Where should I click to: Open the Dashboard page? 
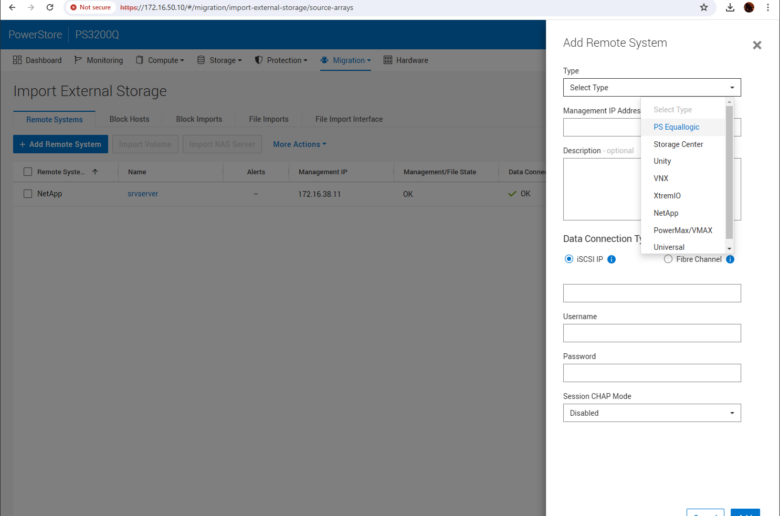click(x=37, y=60)
